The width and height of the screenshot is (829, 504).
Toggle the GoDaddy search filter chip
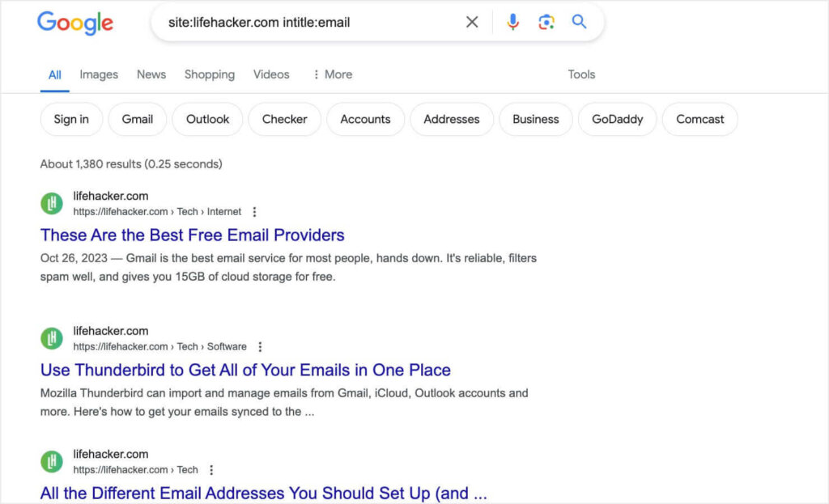tap(617, 119)
